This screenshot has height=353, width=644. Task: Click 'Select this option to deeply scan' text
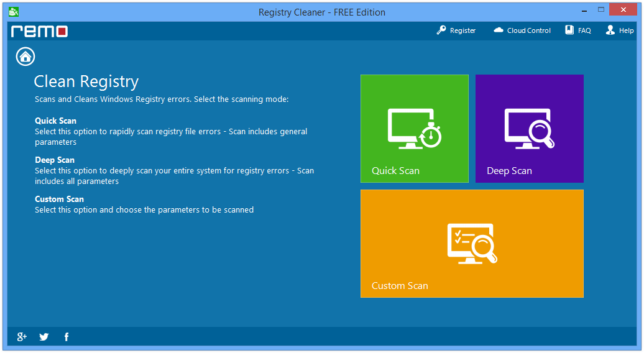tap(174, 176)
